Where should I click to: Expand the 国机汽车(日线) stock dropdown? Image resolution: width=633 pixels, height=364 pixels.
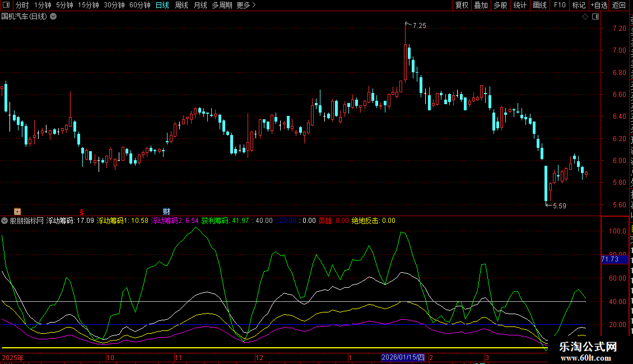coord(53,17)
